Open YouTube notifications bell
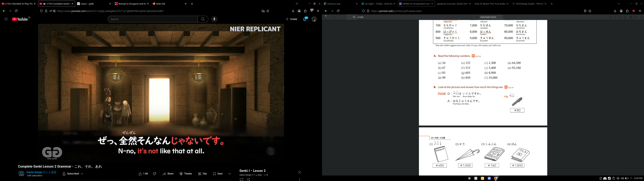 pos(305,19)
